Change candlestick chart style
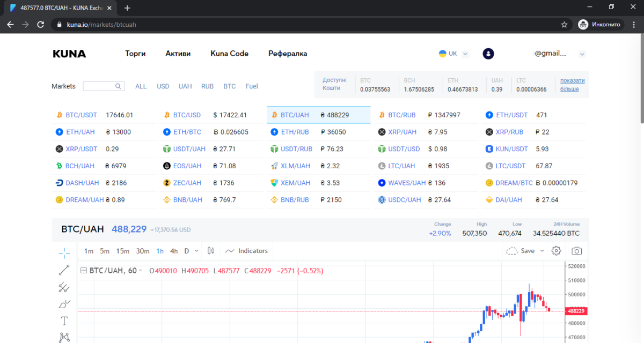644x343 pixels. [x=210, y=250]
